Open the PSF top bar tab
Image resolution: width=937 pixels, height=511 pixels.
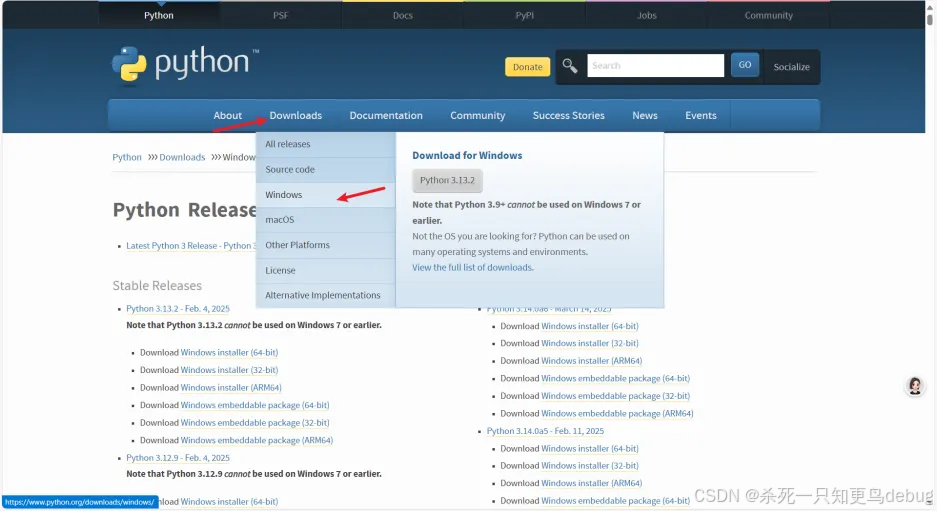point(280,15)
